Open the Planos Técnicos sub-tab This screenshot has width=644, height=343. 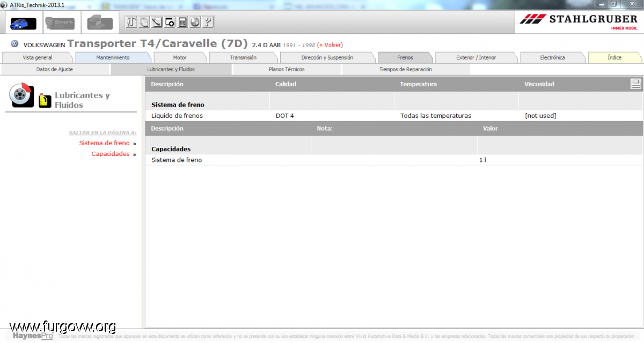click(x=287, y=69)
